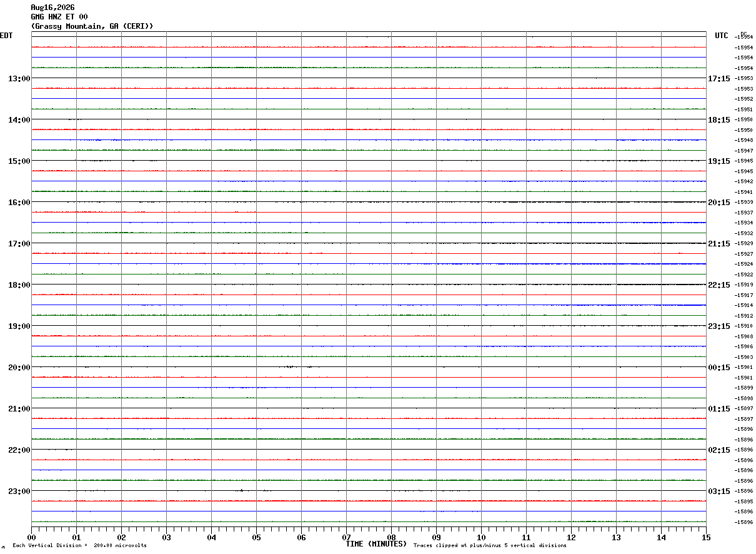Click the 16:00 EDT time label
The width and height of the screenshot is (756, 554).
19,202
